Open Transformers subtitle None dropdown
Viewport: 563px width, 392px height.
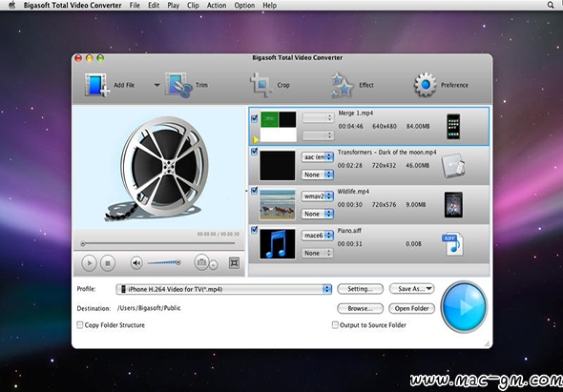pyautogui.click(x=317, y=175)
